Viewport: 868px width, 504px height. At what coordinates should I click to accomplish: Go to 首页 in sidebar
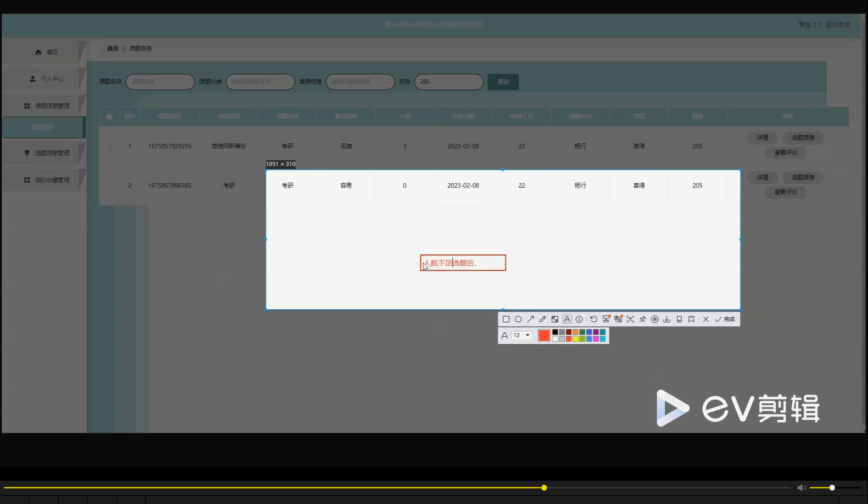(x=44, y=52)
